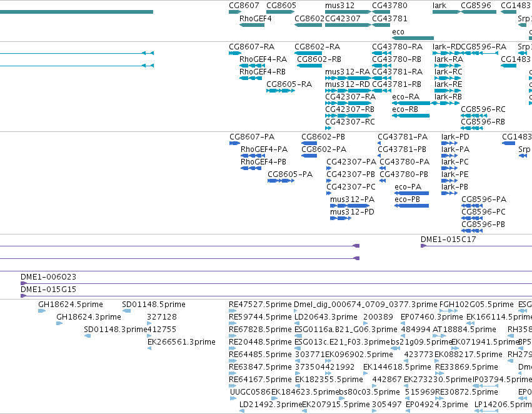Click the lark gene label

click(x=439, y=6)
